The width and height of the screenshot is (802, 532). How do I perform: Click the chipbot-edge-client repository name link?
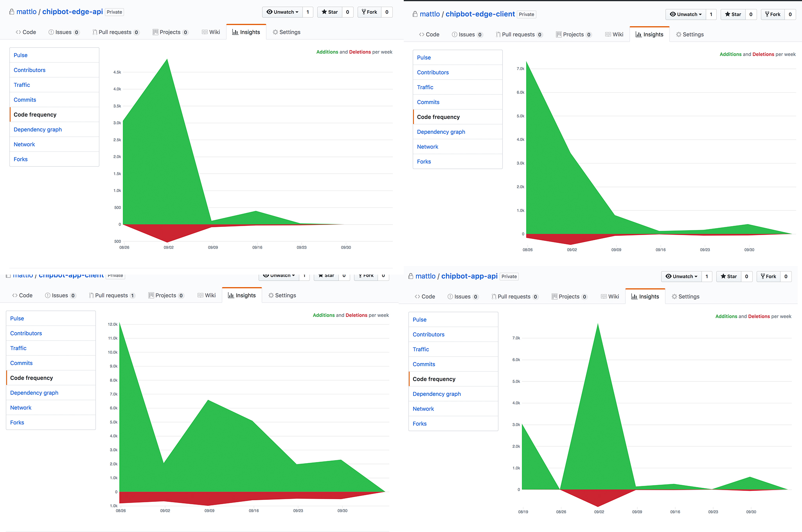click(x=480, y=14)
